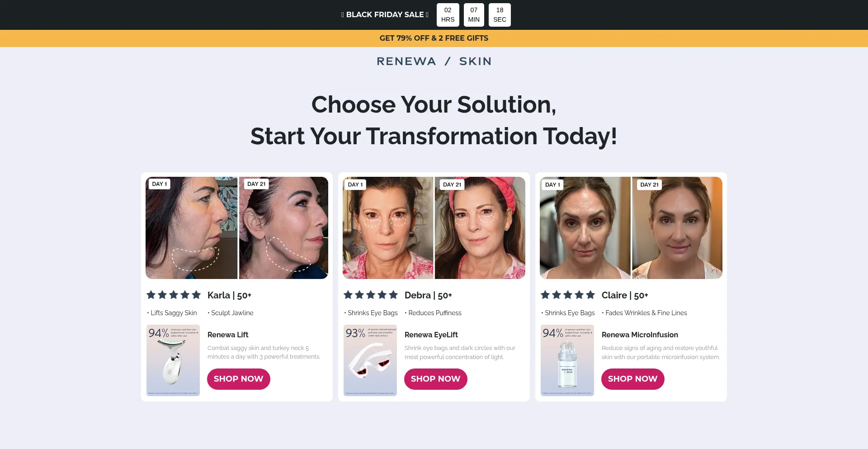Click Claire's Day 1 before photo
The height and width of the screenshot is (449, 868).
(585, 228)
